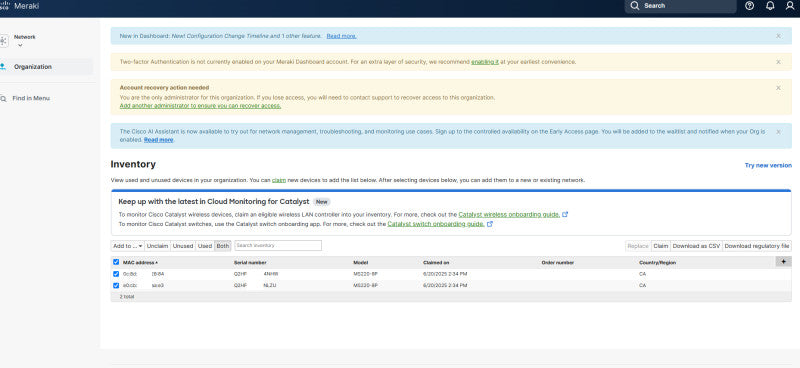Click the Serial number column header
The image size is (800, 368).
(250, 262)
